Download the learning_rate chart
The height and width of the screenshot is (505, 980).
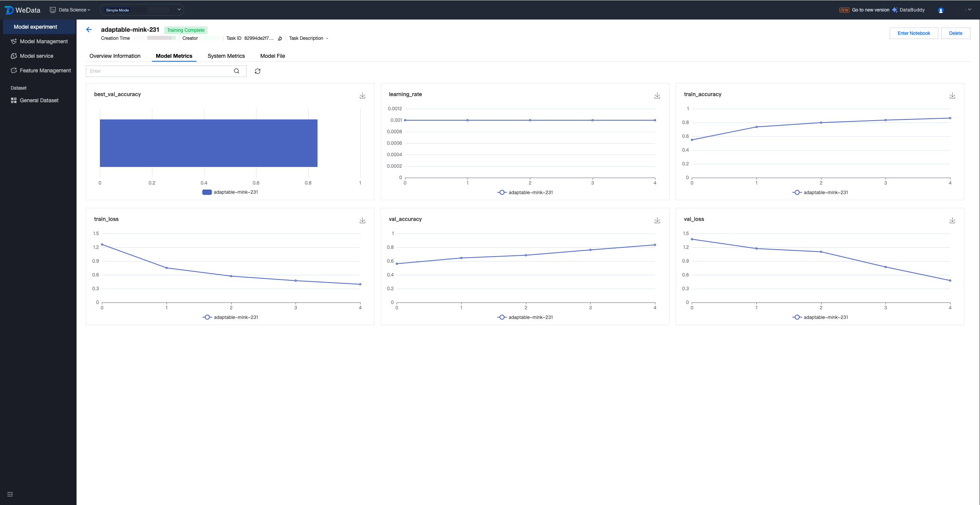click(x=657, y=96)
